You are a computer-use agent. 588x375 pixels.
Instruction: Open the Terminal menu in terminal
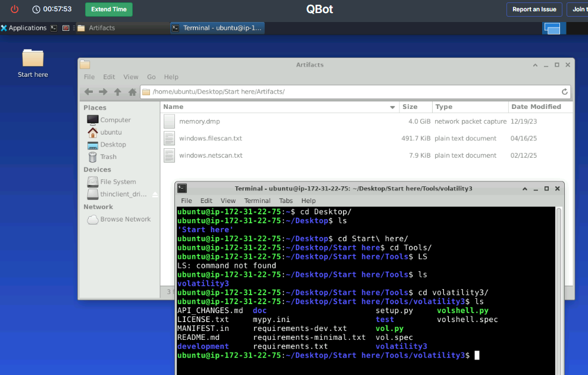(257, 201)
